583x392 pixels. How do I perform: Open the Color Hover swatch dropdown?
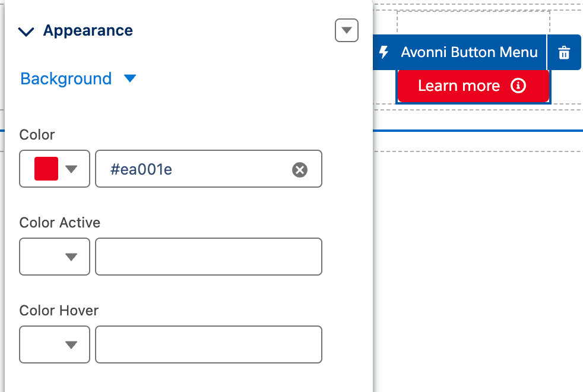[x=55, y=344]
